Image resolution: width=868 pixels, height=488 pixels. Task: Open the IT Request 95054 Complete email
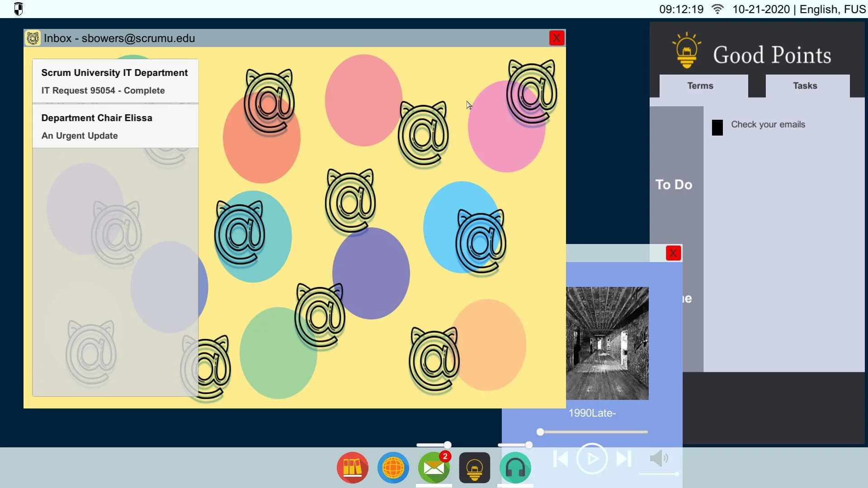(x=114, y=81)
